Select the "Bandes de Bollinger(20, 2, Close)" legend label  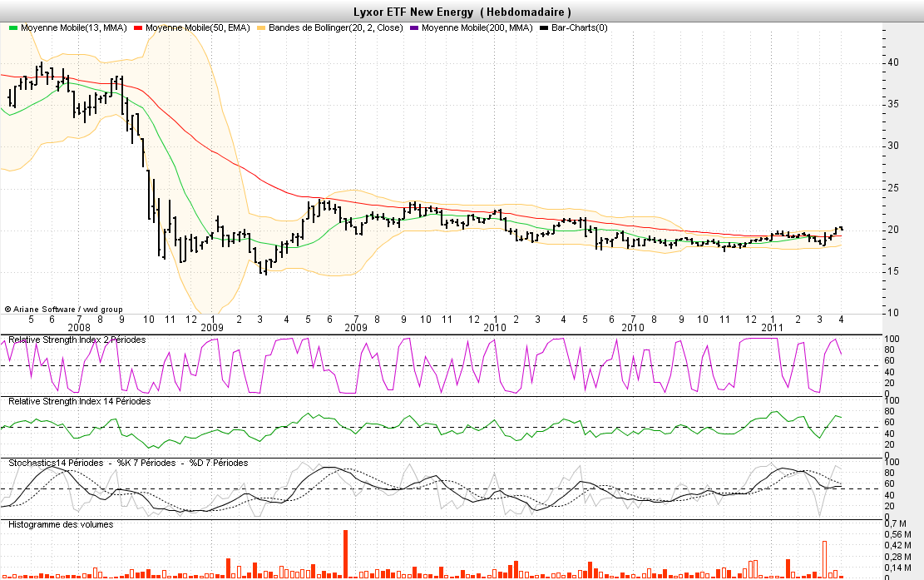coord(336,27)
